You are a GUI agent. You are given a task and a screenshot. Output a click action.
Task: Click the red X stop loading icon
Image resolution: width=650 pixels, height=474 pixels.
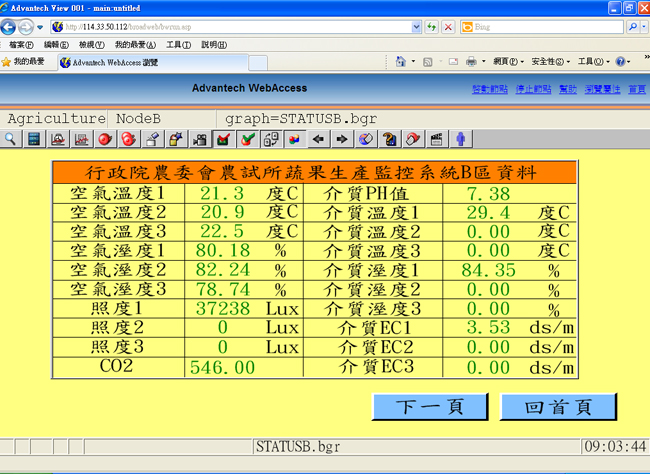point(448,27)
